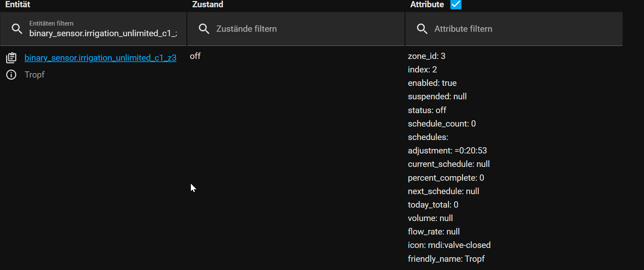Click the Tropf friendly name text
The height and width of the screenshot is (270, 644).
click(35, 74)
